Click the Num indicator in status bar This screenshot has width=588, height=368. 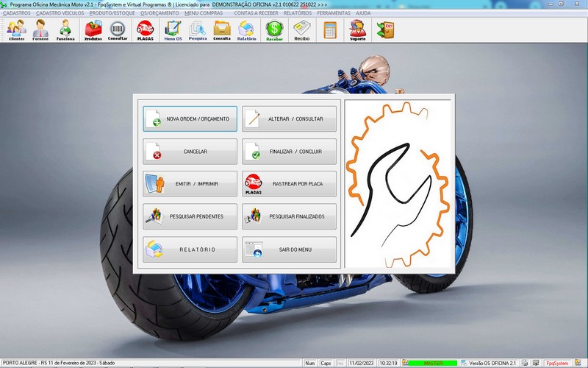click(309, 363)
